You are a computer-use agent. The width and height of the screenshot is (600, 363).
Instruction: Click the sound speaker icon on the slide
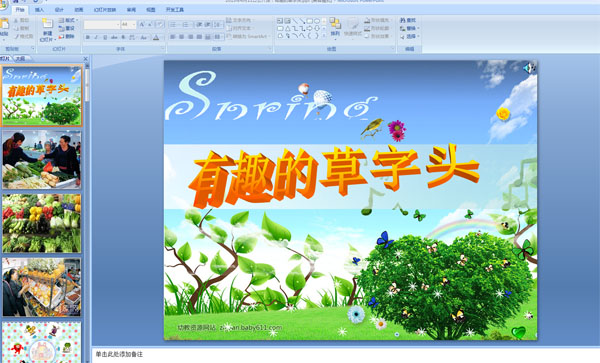tap(529, 68)
